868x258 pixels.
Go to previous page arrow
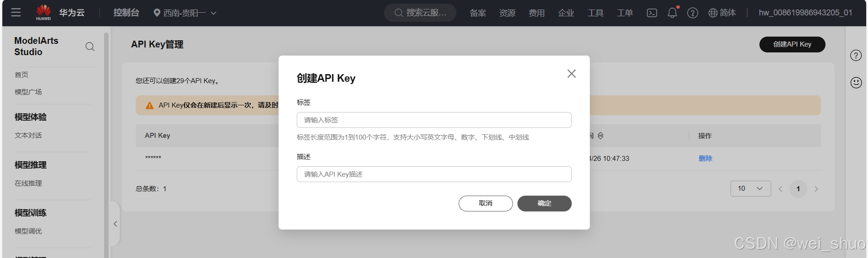coord(780,189)
